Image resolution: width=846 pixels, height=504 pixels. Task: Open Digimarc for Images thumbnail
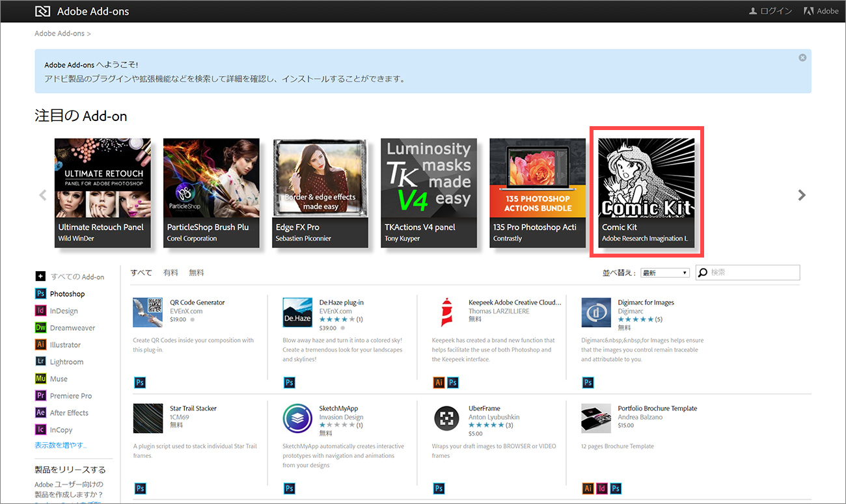(x=596, y=312)
